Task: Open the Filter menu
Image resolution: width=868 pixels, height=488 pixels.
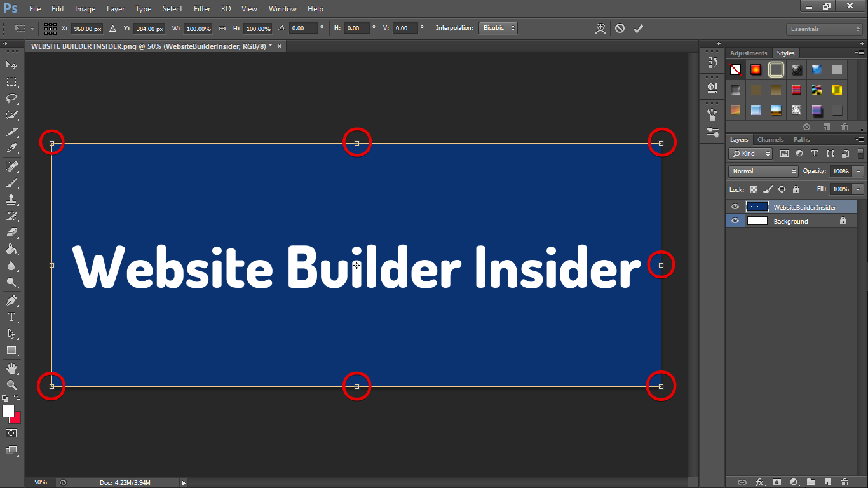Action: click(202, 9)
